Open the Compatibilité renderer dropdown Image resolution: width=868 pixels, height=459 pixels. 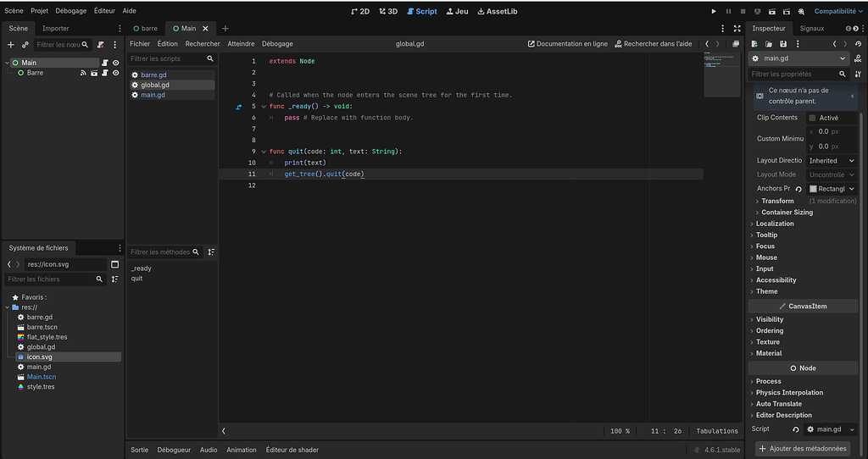point(838,11)
